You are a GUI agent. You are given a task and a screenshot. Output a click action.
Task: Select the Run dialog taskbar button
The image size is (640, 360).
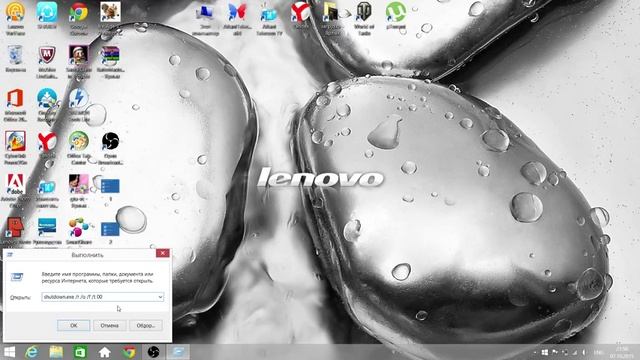178,352
